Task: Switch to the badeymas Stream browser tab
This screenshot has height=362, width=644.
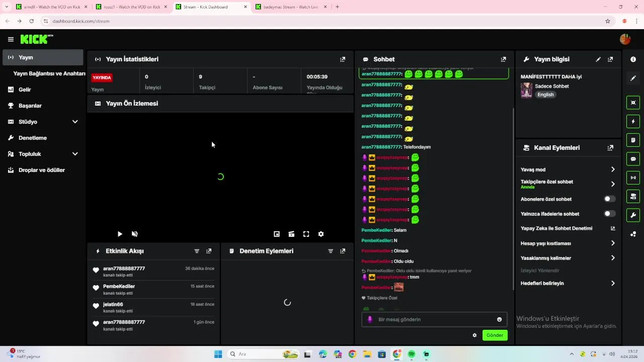Action: (x=291, y=7)
